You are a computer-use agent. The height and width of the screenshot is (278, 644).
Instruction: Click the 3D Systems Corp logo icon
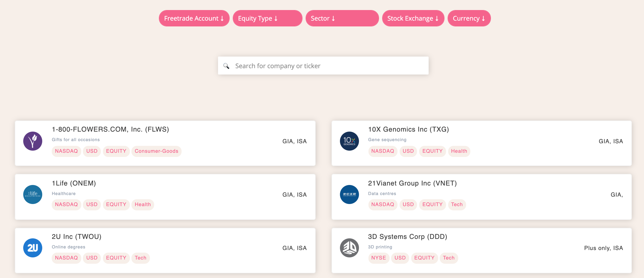pos(349,248)
